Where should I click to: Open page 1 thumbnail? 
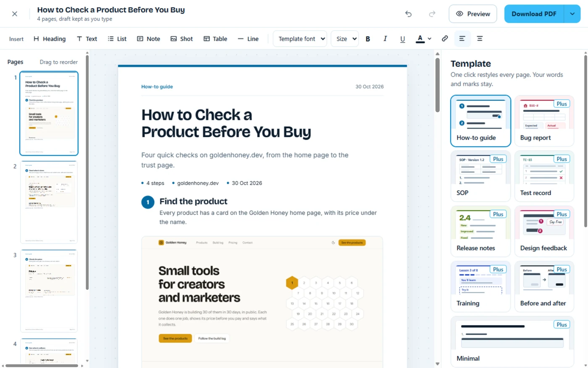point(49,114)
